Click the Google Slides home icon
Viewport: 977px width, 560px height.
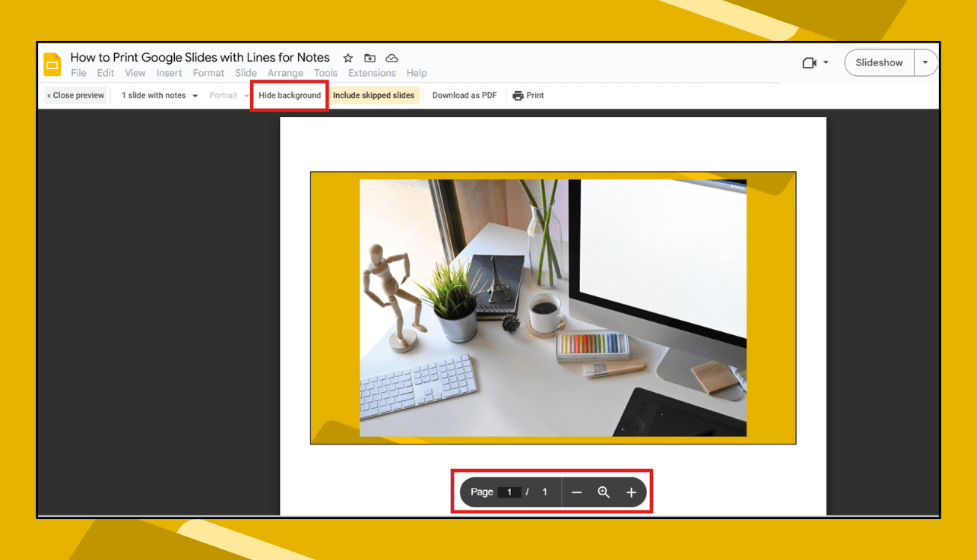pyautogui.click(x=52, y=65)
